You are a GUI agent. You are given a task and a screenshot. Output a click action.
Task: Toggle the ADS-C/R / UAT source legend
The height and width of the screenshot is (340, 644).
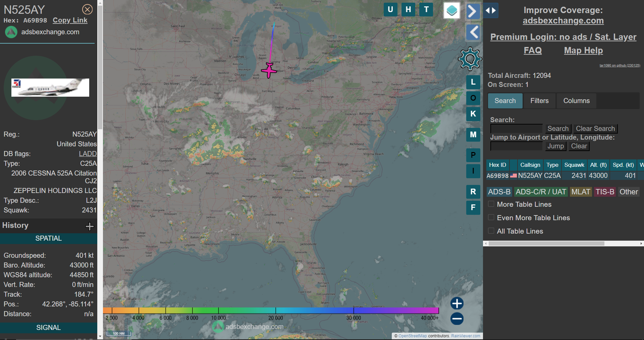541,192
